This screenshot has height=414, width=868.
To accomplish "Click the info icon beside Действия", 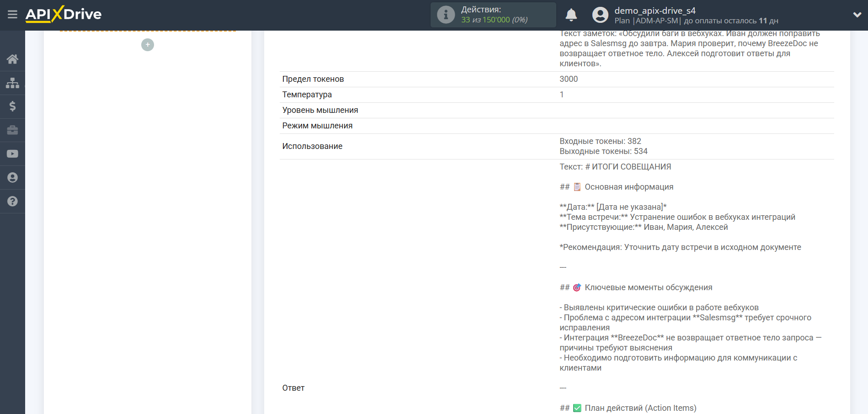I will 446,15.
